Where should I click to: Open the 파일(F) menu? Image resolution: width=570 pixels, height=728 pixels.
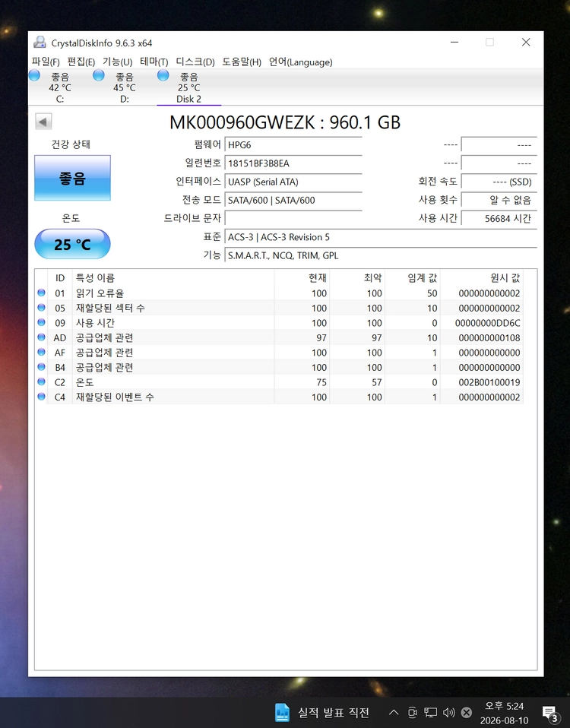pos(46,62)
